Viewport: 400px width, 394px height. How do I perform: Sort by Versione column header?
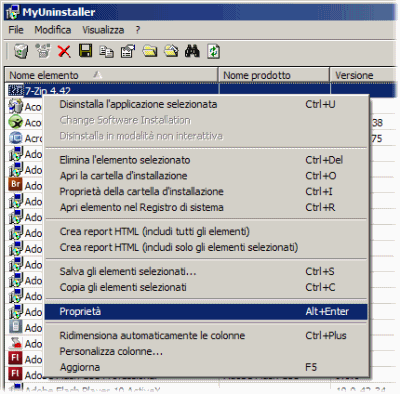tap(363, 75)
